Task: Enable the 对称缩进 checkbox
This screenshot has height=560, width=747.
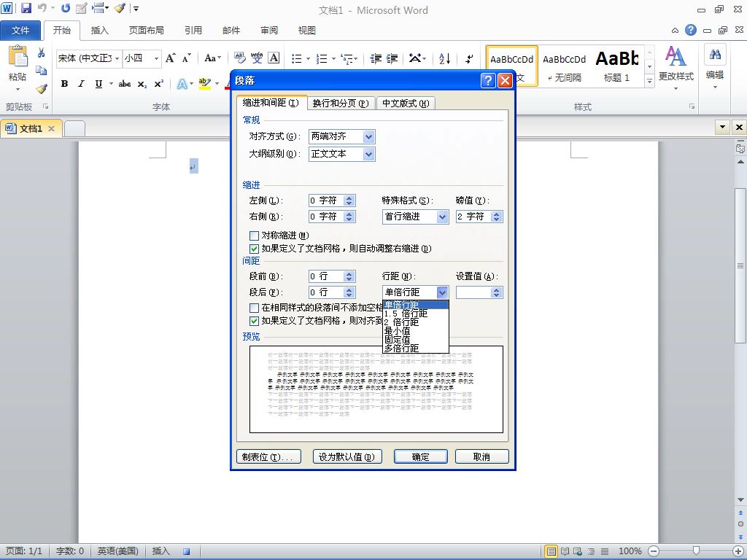Action: click(x=254, y=236)
